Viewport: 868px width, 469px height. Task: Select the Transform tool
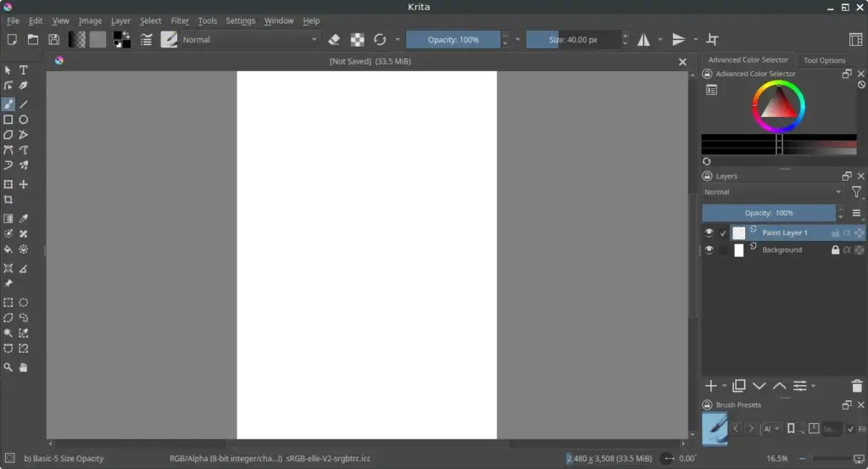click(x=8, y=184)
